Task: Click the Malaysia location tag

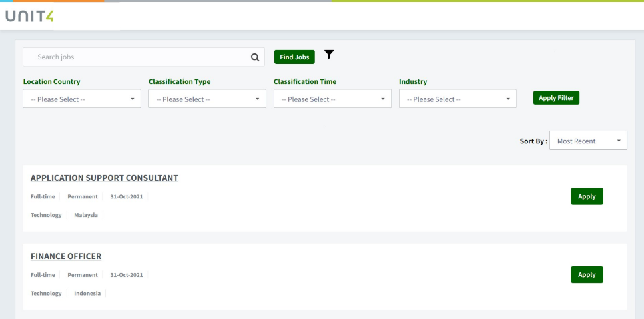Action: [x=86, y=215]
